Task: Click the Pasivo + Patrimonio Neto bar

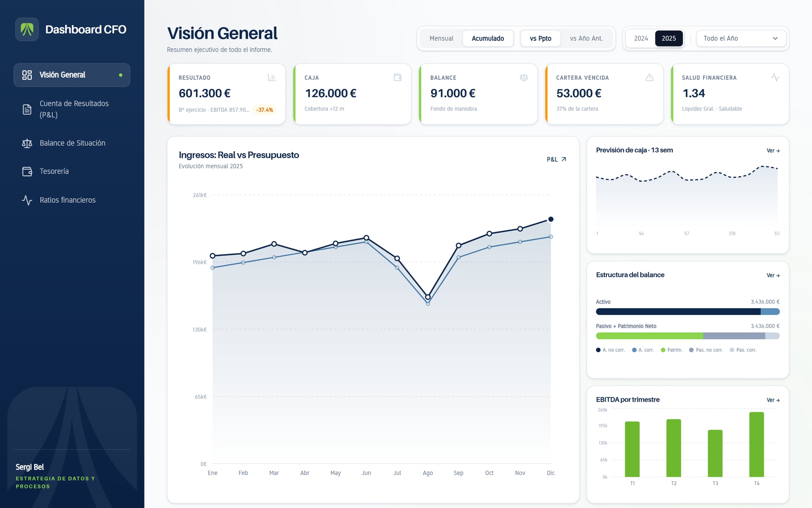Action: pyautogui.click(x=688, y=336)
